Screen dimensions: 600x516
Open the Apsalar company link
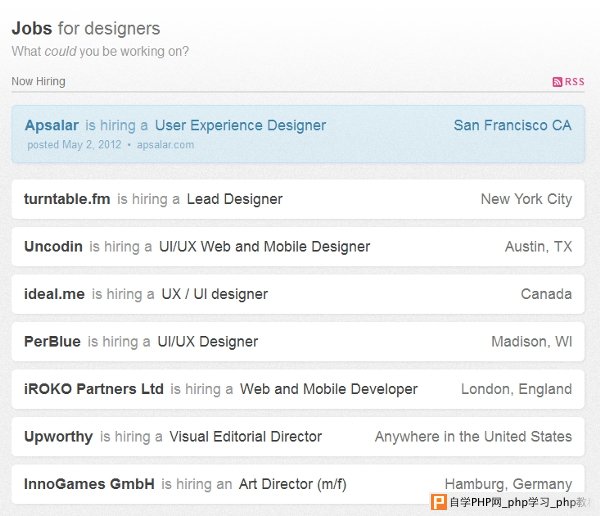pos(52,125)
